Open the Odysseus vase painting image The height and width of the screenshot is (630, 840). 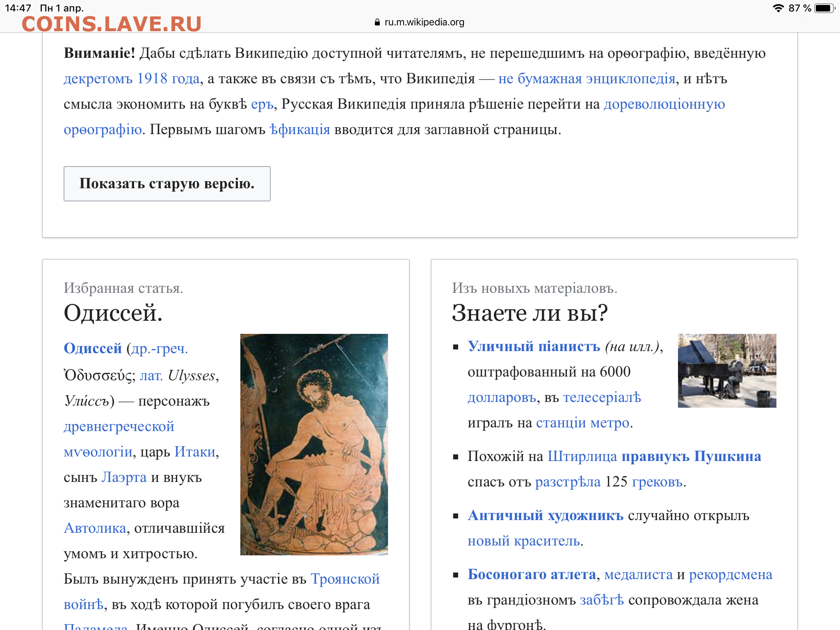(x=314, y=445)
